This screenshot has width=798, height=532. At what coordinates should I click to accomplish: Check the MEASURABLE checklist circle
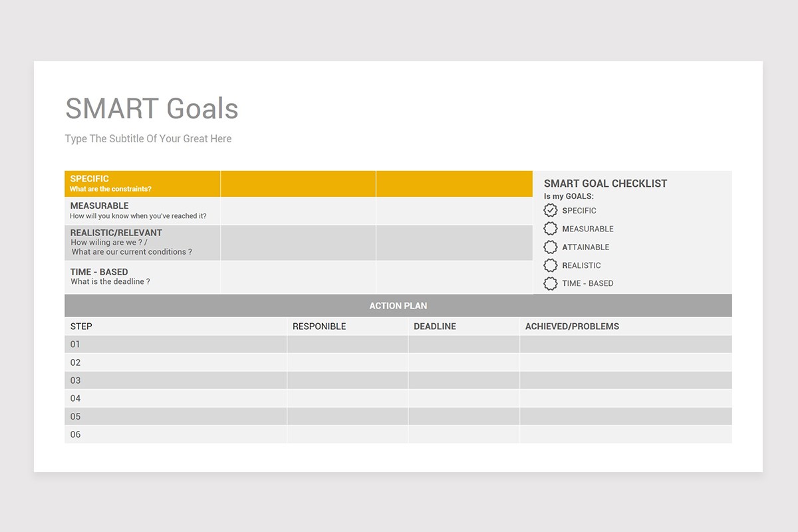(x=551, y=229)
